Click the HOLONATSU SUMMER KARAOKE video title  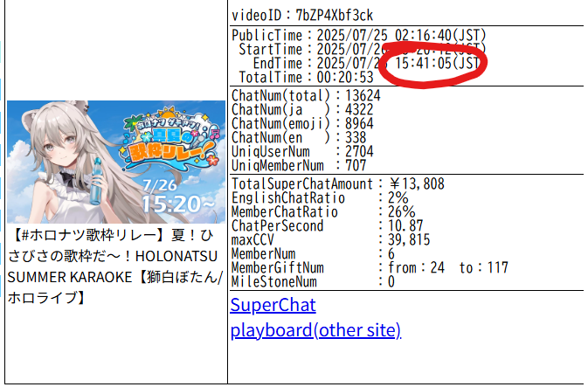click(115, 266)
